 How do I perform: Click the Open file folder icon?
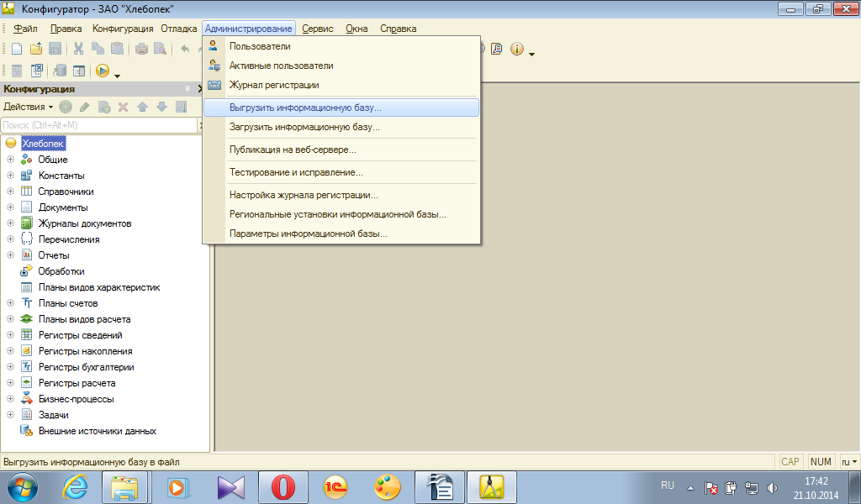click(35, 49)
